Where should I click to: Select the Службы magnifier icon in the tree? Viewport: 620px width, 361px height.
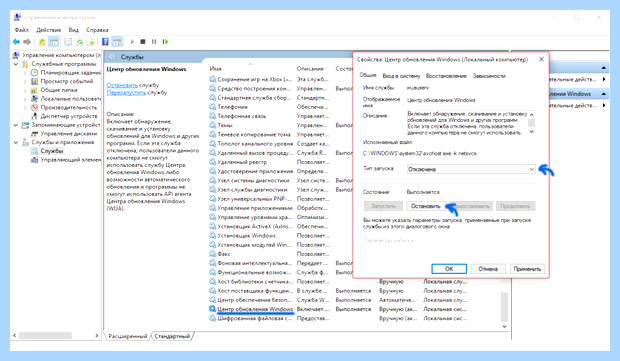pyautogui.click(x=34, y=151)
